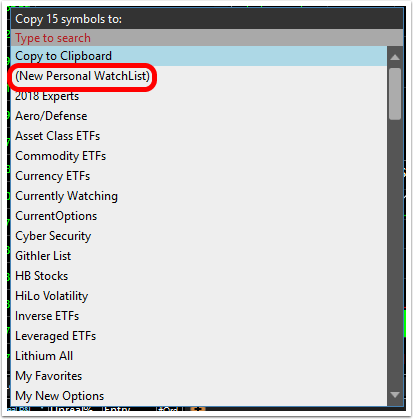The image size is (413, 419).
Task: Focus the Type to search field
Action: point(207,38)
